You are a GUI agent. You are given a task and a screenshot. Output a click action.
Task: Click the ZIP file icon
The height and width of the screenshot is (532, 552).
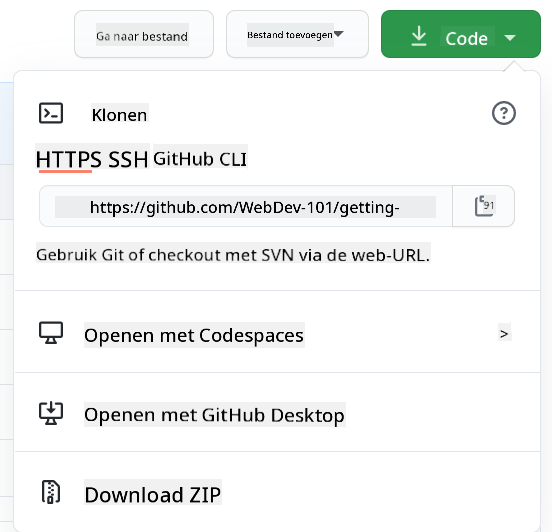(51, 492)
